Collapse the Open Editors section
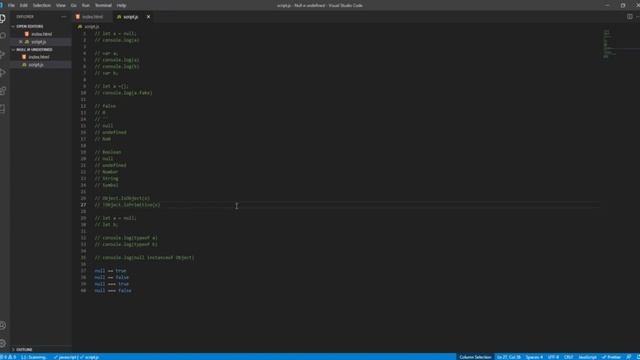The width and height of the screenshot is (640, 360). pyautogui.click(x=29, y=27)
